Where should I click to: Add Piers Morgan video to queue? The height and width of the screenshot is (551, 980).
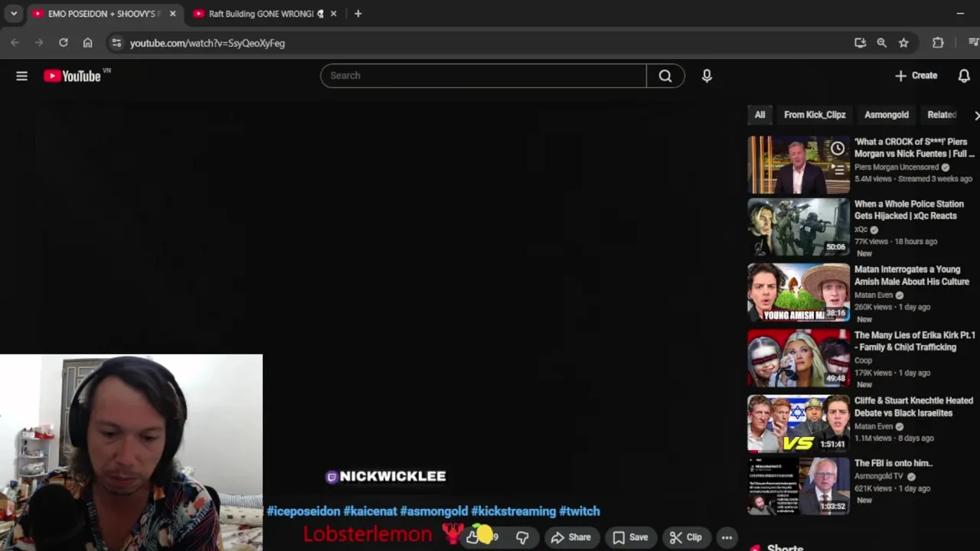point(838,170)
